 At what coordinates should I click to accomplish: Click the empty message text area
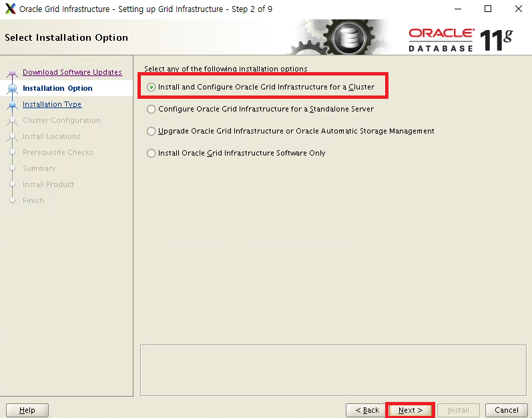click(333, 370)
